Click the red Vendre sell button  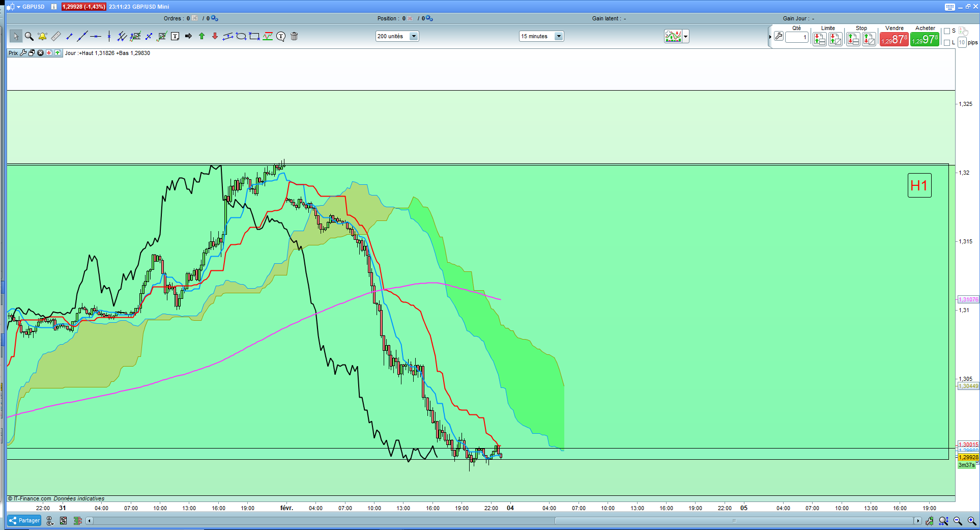click(x=894, y=39)
